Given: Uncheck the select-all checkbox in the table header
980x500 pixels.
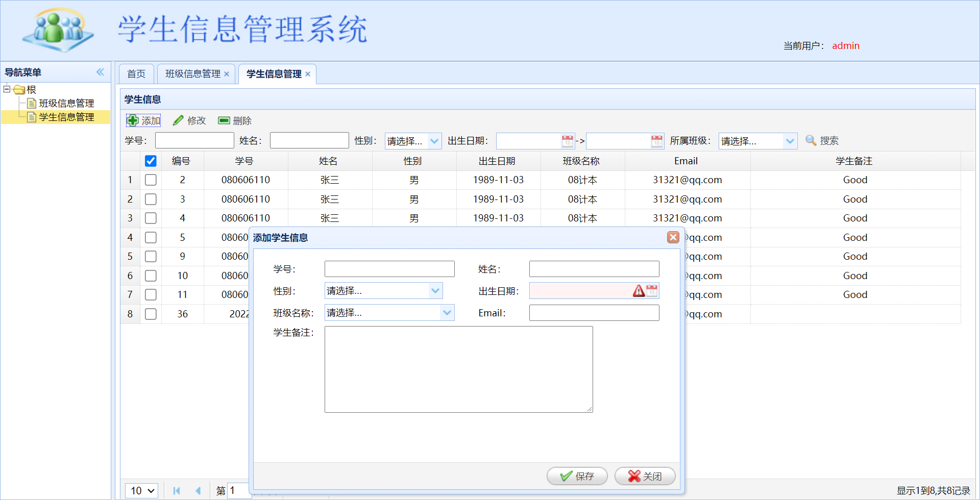Looking at the screenshot, I should [x=151, y=161].
